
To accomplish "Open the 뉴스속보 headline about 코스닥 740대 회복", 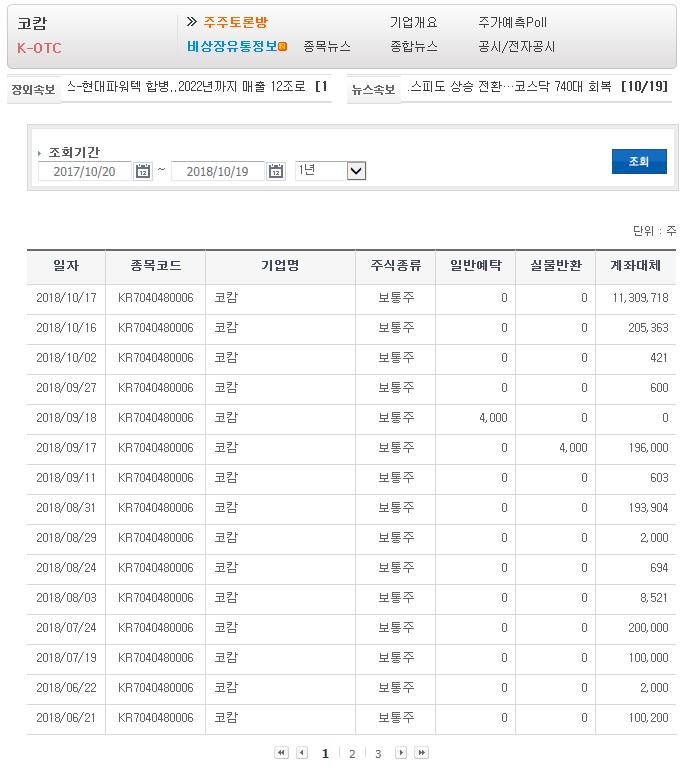I will [538, 87].
